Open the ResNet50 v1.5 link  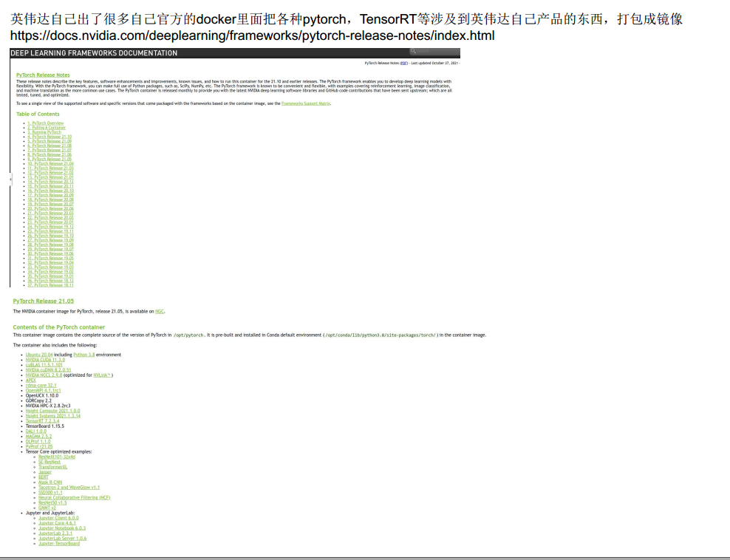coord(52,502)
